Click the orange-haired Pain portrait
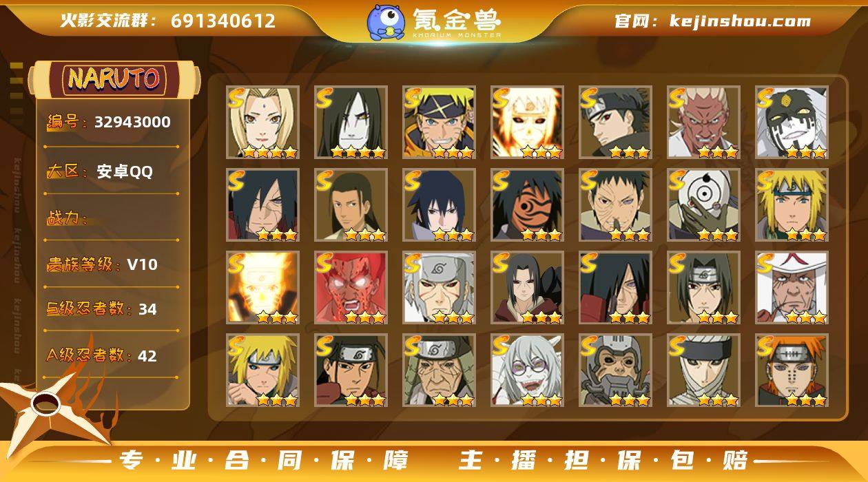Viewport: 868px width, 482px height. [x=792, y=370]
